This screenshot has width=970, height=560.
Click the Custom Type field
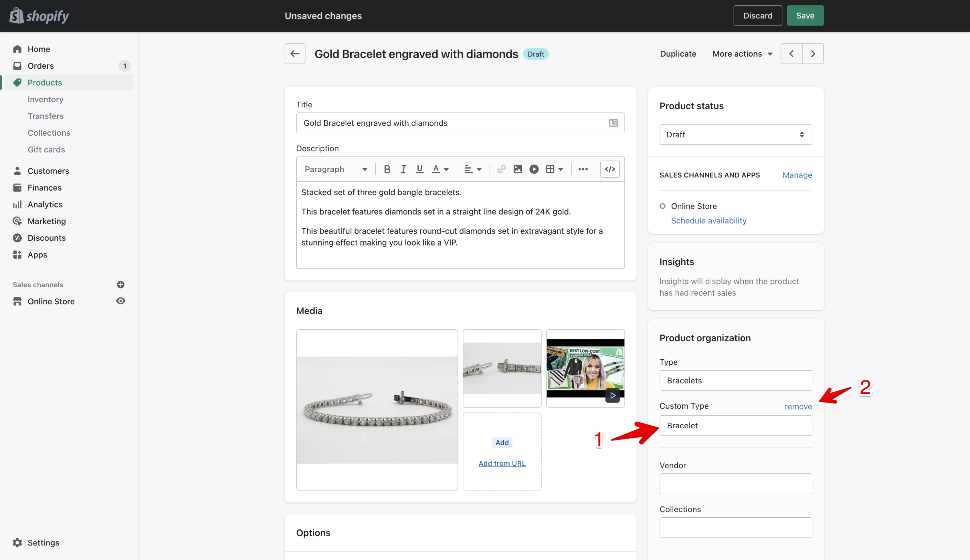pos(735,425)
